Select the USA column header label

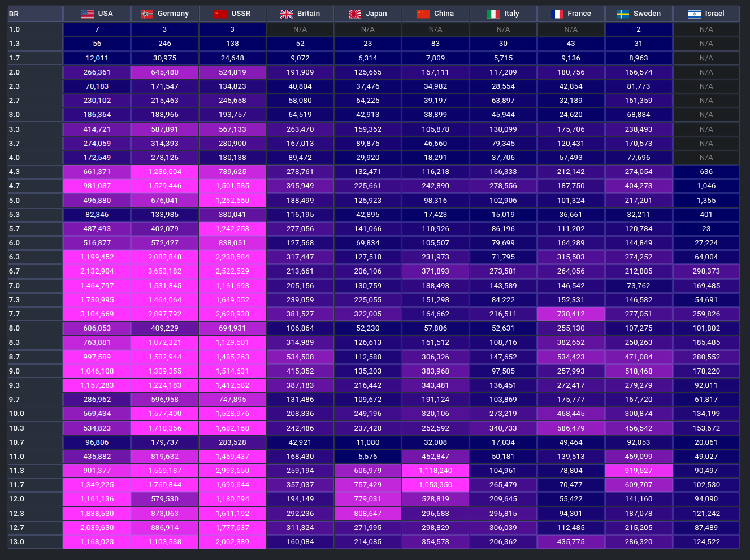105,14
